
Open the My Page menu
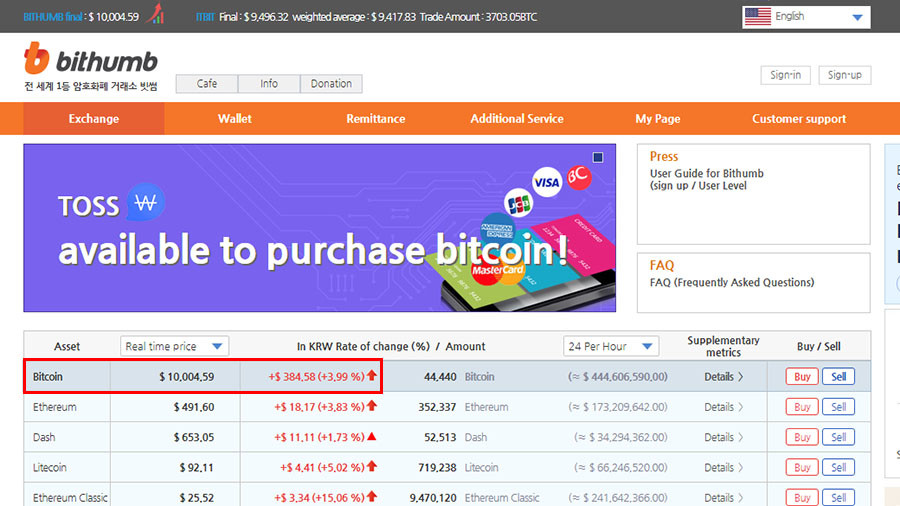tap(658, 119)
